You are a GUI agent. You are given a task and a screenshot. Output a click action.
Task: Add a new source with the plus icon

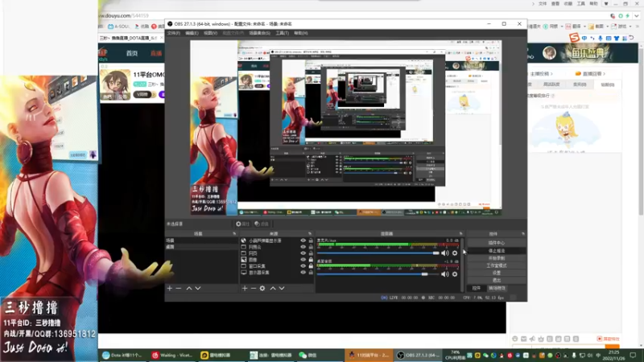(245, 289)
